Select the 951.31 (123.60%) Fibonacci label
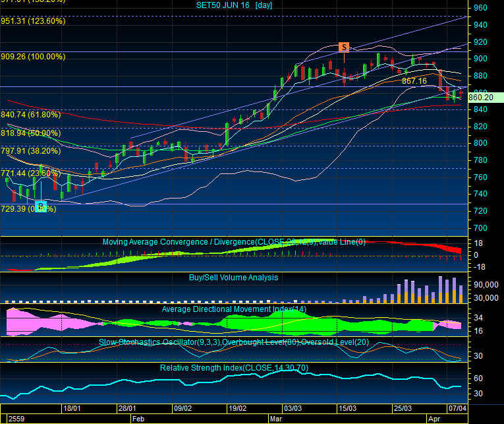Image resolution: width=504 pixels, height=424 pixels. [x=33, y=21]
